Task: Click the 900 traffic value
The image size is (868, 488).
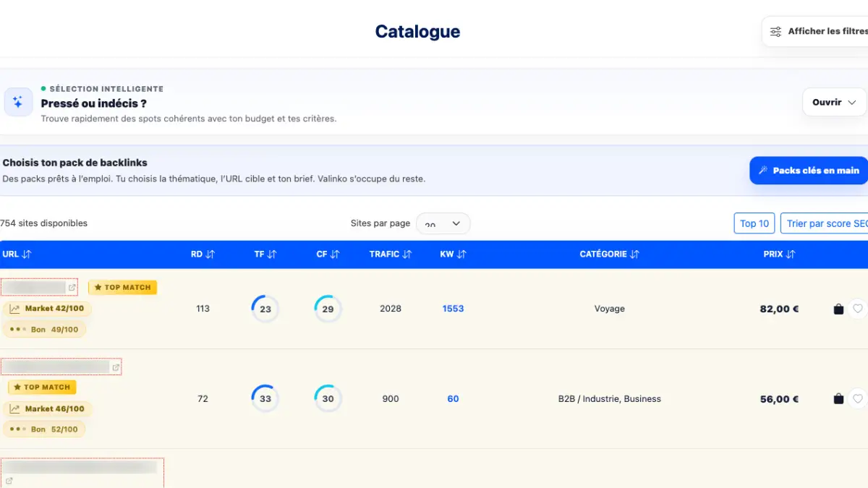Action: tap(391, 399)
